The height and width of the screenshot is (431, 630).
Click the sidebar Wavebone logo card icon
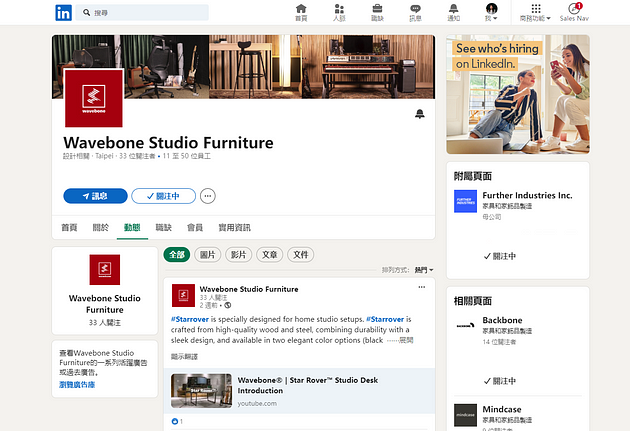point(104,270)
